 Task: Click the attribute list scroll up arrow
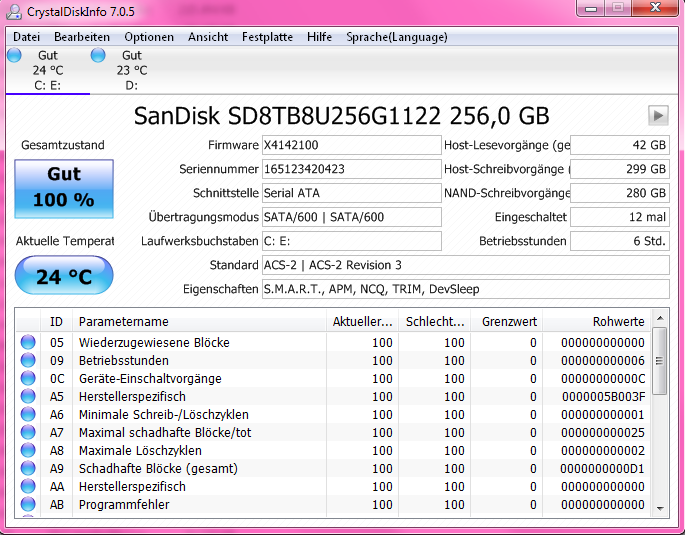point(660,318)
